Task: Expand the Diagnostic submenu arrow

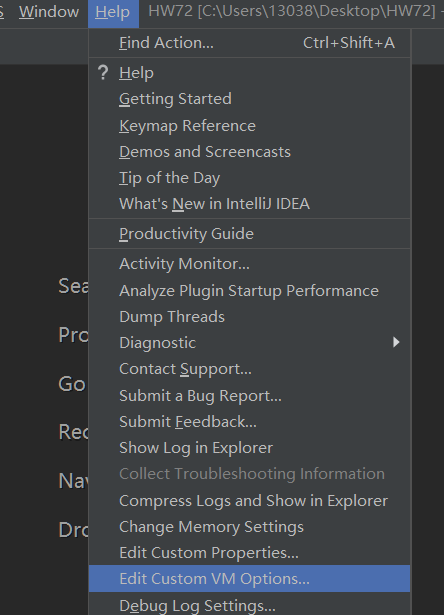Action: [x=396, y=342]
